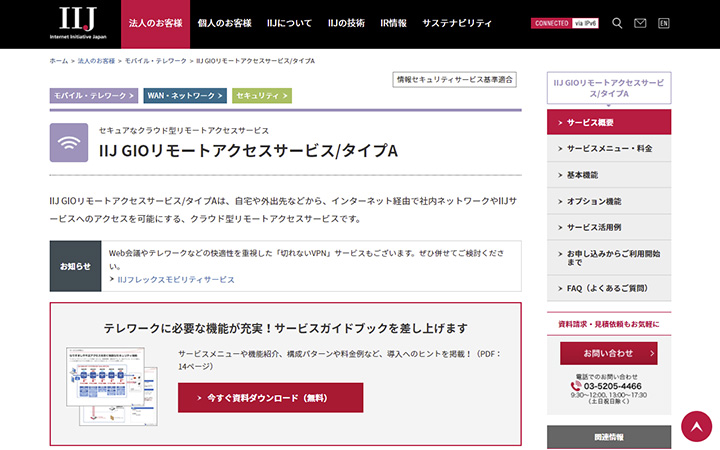The height and width of the screenshot is (450, 720).
Task: Open オプション機能 in the sidebar
Action: point(609,201)
